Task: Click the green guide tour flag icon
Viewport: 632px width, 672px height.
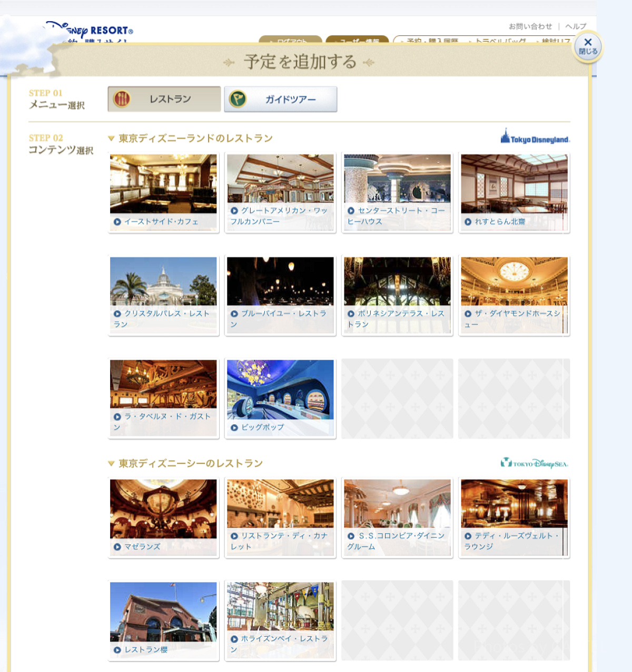Action: 238,99
